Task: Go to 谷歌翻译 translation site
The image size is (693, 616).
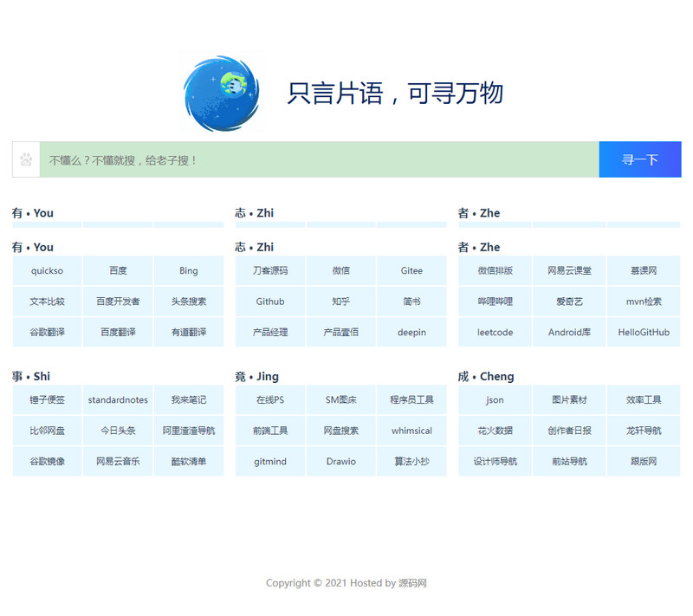Action: coord(47,333)
